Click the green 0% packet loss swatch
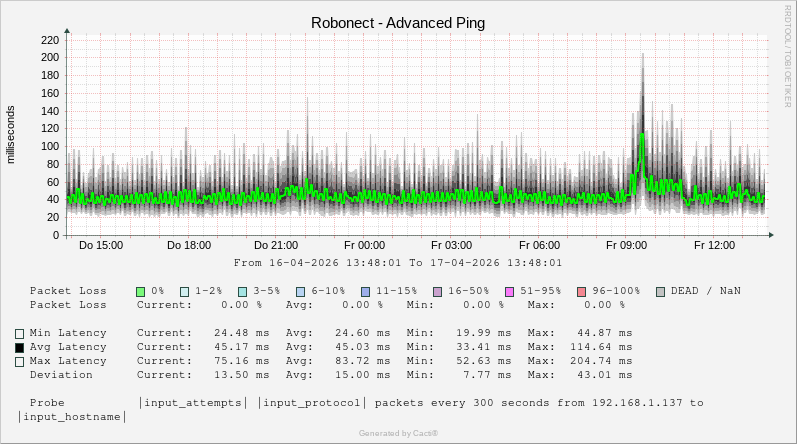Viewport: 797px width, 444px height. (x=141, y=291)
